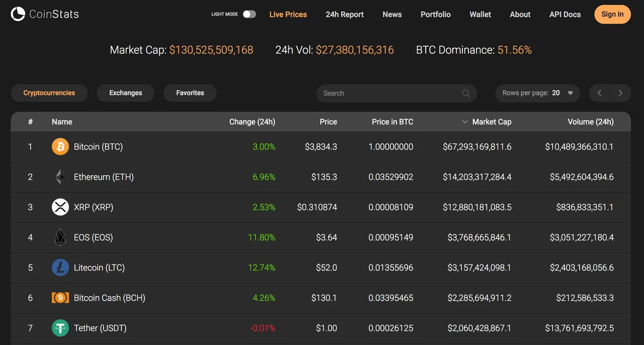Screen dimensions: 644x345
Task: Click Tether's -0.01% change value
Action: (263, 328)
